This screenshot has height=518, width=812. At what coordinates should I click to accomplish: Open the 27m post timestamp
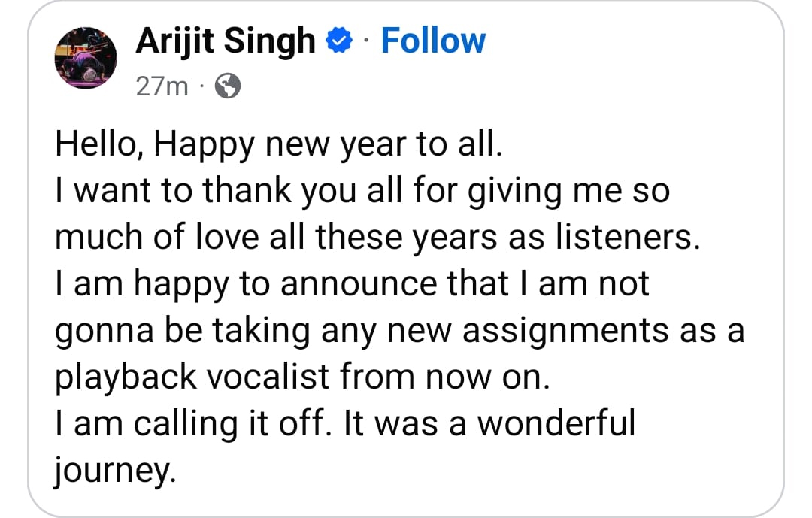click(x=162, y=87)
